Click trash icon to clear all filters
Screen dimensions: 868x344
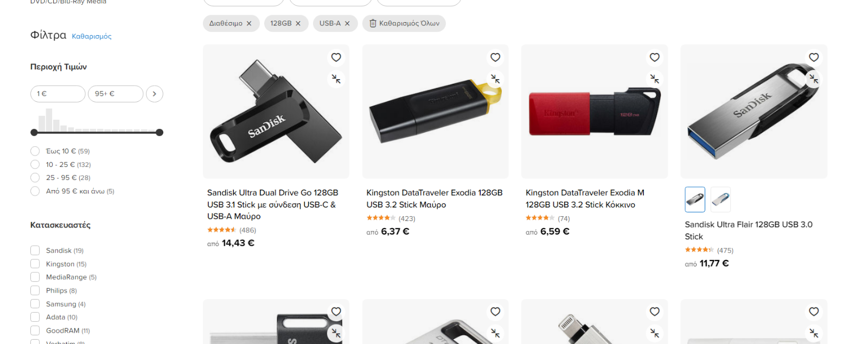pos(373,23)
